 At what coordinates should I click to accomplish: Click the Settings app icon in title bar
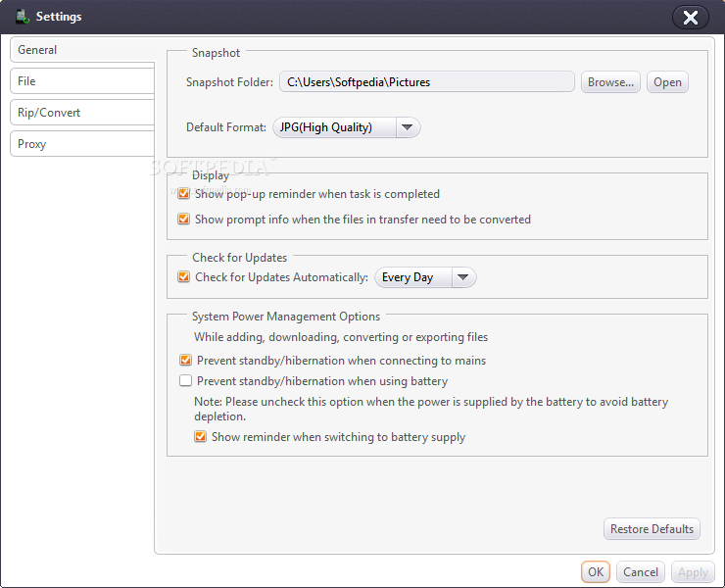[23, 17]
